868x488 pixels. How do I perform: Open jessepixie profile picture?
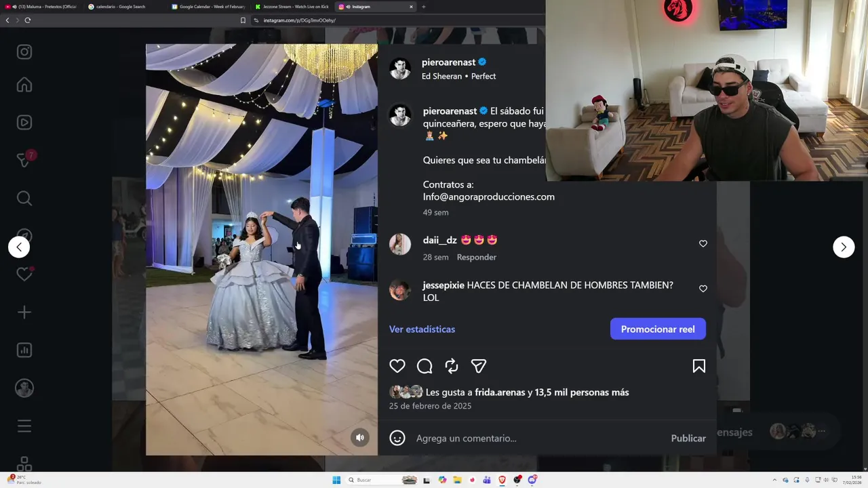(400, 290)
